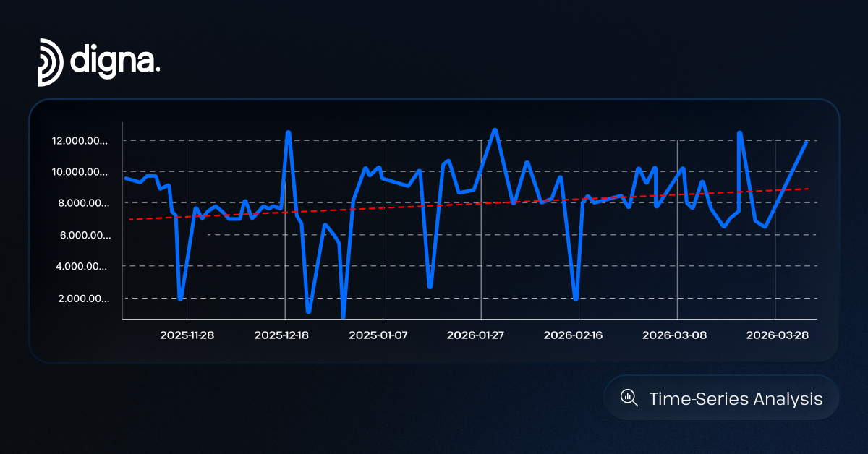868x454 pixels.
Task: Click the 8.000.00 y-axis value
Action: click(82, 204)
